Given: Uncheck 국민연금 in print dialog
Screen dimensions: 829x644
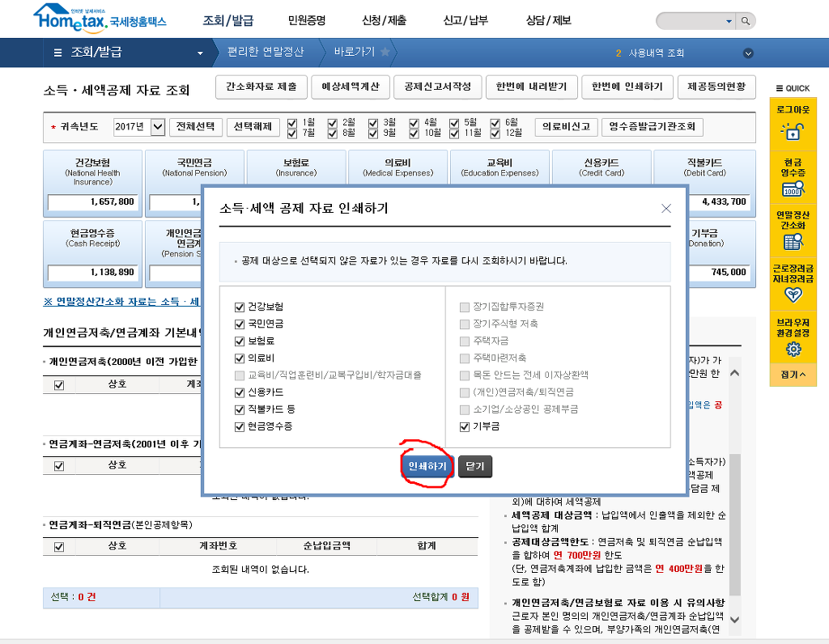Looking at the screenshot, I should pos(240,324).
